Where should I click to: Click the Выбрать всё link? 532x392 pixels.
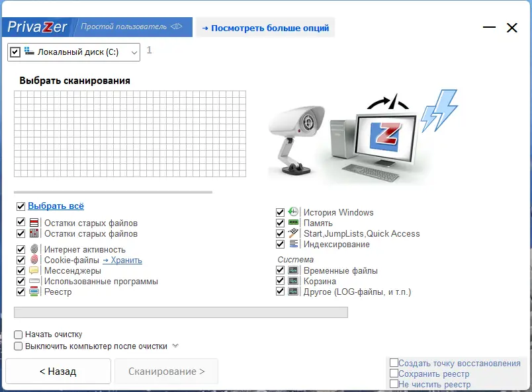[56, 206]
